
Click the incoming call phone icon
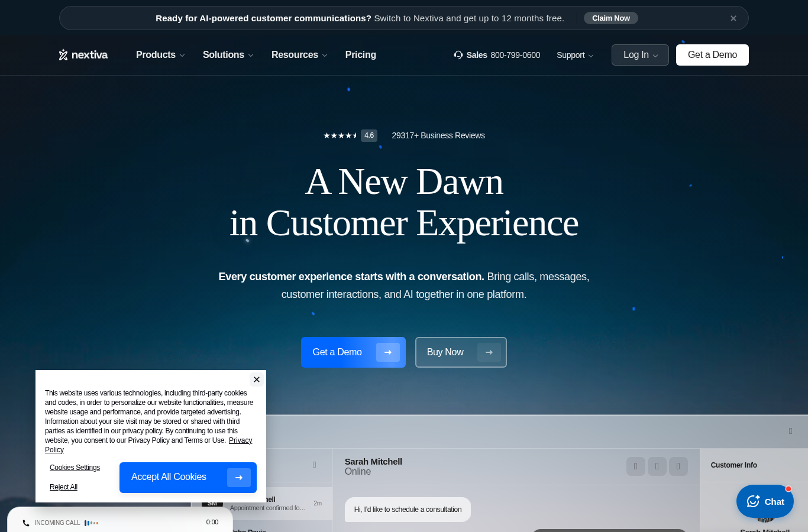(x=26, y=523)
